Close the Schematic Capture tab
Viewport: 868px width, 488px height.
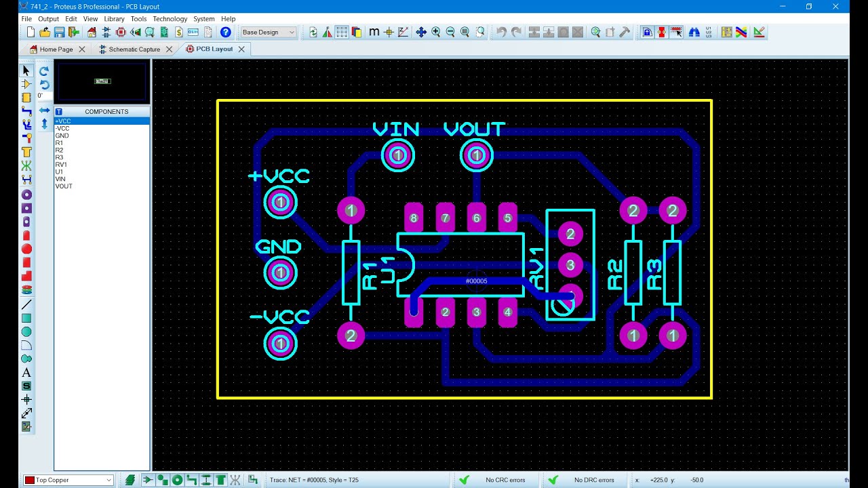(169, 49)
